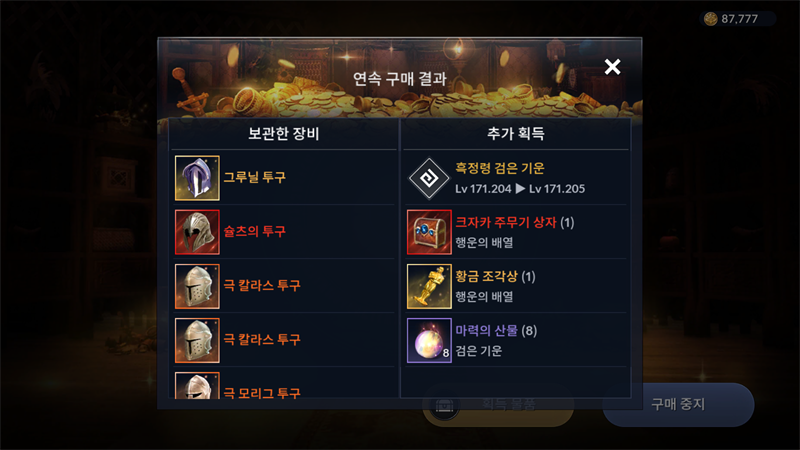The image size is (800, 450).
Task: Select the first 극 칼라스 투구 icon
Action: [197, 286]
